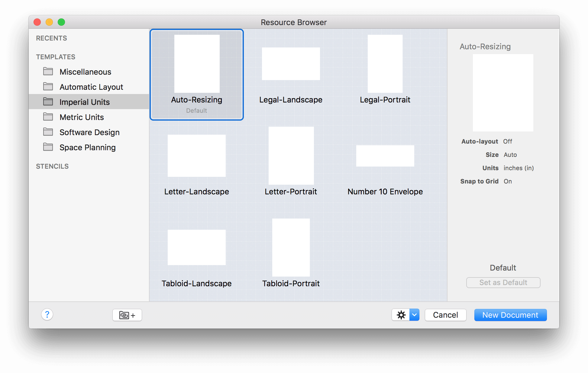Click the new stencil icon button

point(127,314)
